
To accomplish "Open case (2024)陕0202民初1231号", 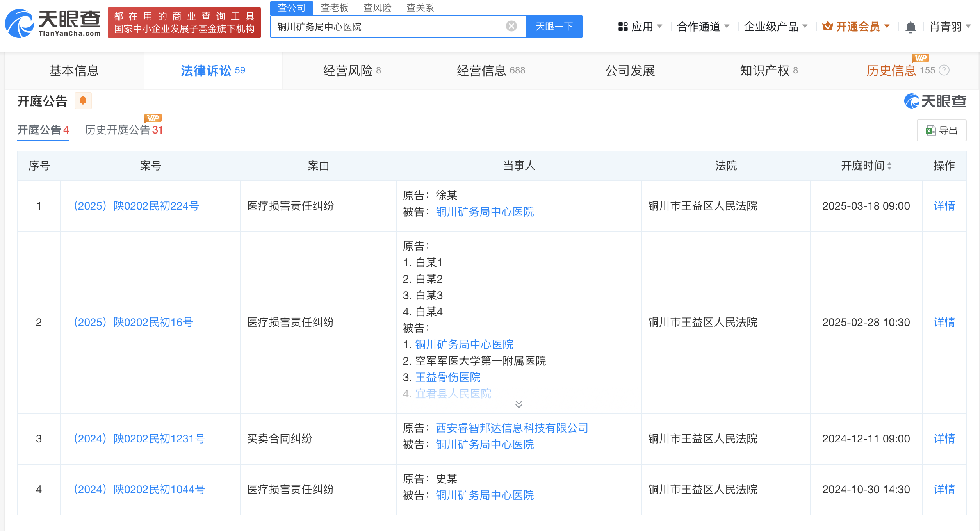I will (139, 438).
